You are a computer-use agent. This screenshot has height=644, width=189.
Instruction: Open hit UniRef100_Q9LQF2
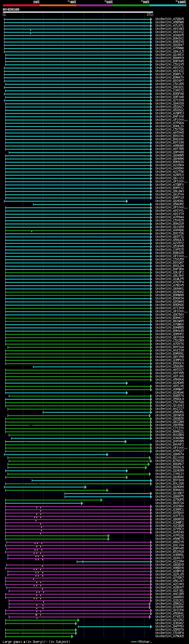170,272
